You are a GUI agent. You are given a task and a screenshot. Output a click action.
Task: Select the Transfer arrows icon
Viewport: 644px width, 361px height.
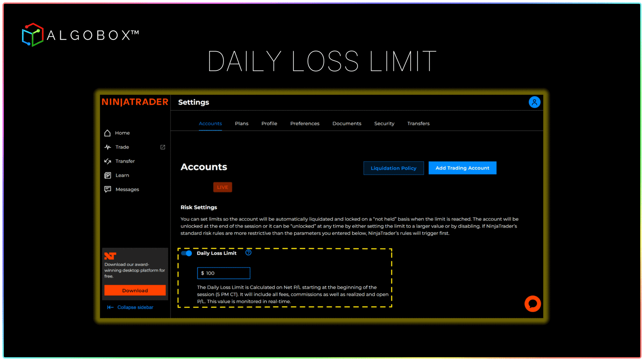pyautogui.click(x=108, y=161)
